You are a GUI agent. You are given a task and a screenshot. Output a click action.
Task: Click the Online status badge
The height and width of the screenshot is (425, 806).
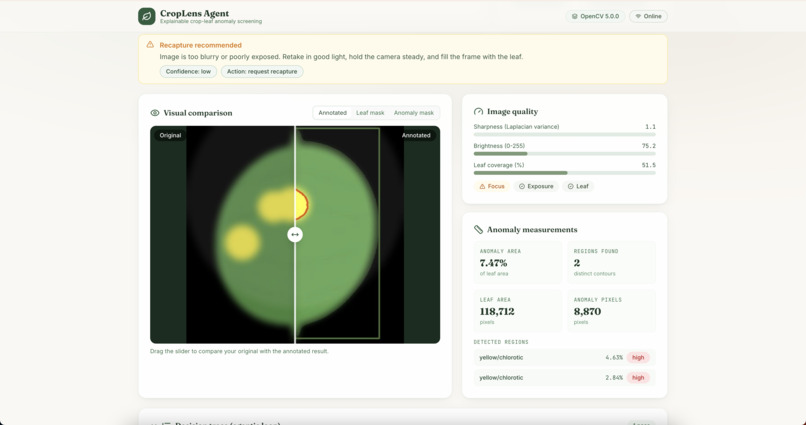point(649,16)
